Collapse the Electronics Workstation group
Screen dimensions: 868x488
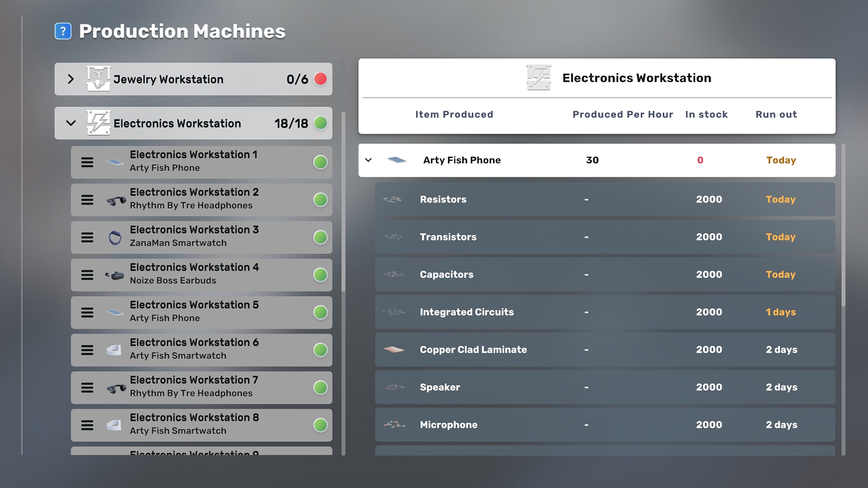[x=71, y=123]
